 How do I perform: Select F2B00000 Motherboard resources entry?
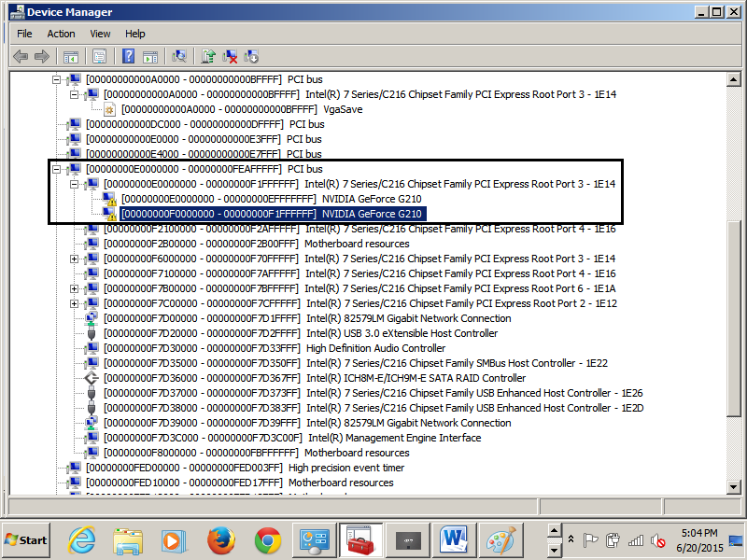pos(256,244)
